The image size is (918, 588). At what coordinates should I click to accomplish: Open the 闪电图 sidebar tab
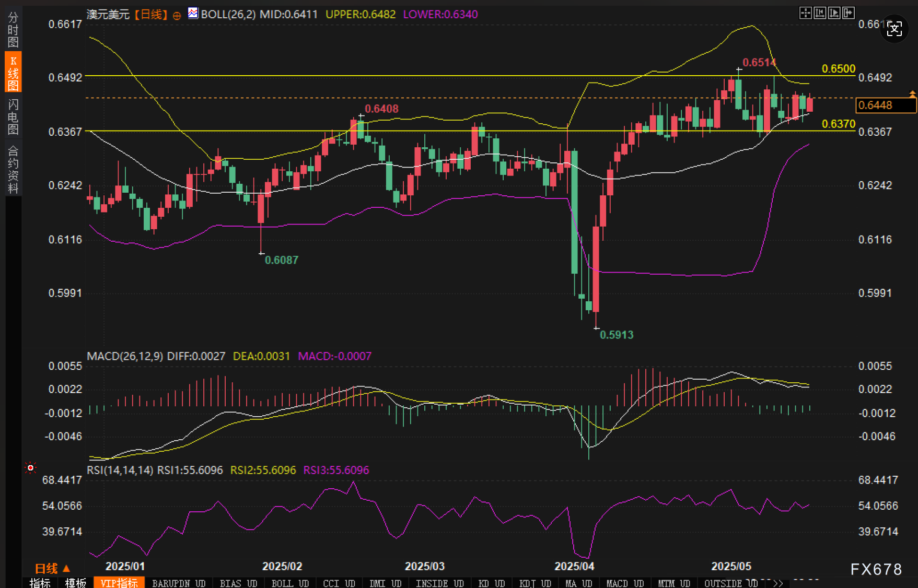(x=13, y=116)
